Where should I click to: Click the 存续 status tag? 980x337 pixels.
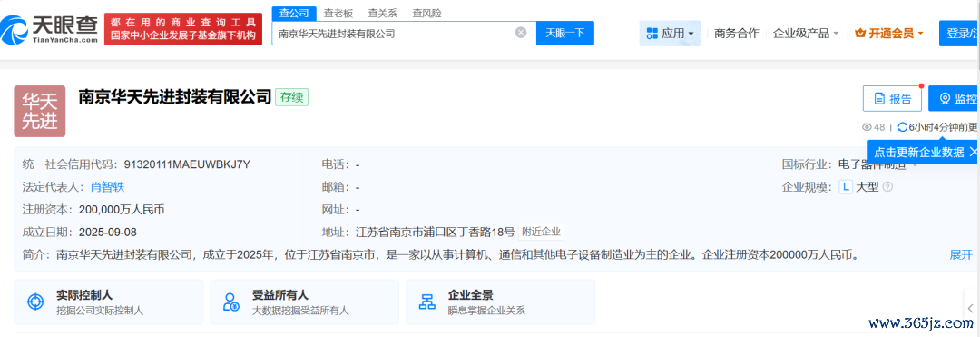[291, 97]
